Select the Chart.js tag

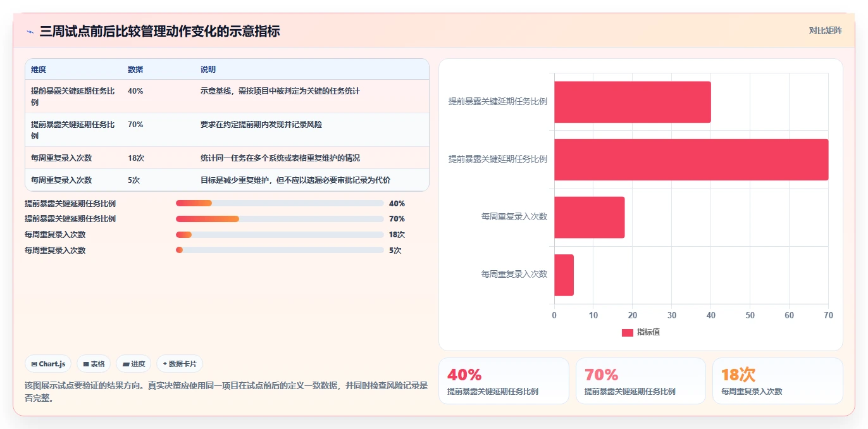click(49, 364)
